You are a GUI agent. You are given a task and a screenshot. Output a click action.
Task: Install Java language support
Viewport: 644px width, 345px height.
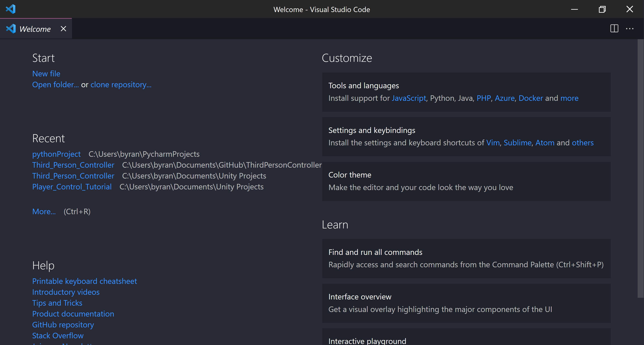tap(465, 98)
